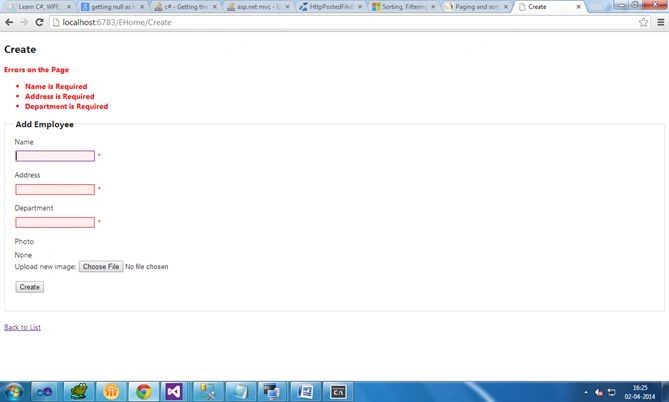The width and height of the screenshot is (669, 402).
Task: Click into the Department text field
Action: pos(55,222)
